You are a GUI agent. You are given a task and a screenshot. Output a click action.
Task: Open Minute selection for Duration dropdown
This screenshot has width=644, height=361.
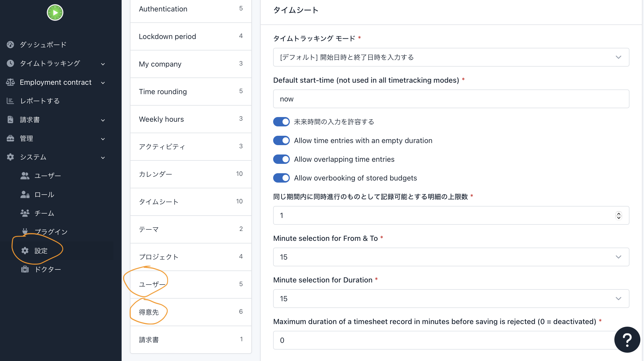[451, 299]
